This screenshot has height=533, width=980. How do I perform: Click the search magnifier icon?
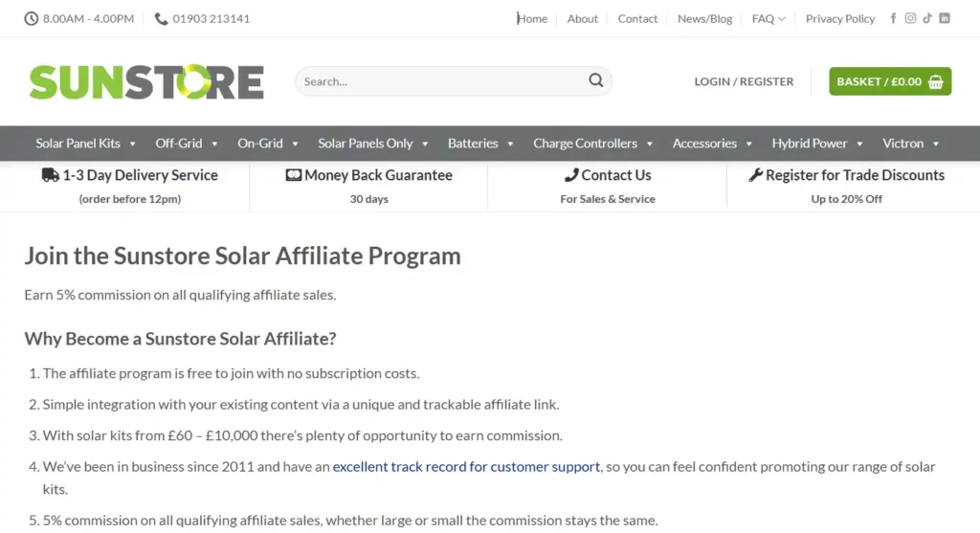pyautogui.click(x=595, y=80)
